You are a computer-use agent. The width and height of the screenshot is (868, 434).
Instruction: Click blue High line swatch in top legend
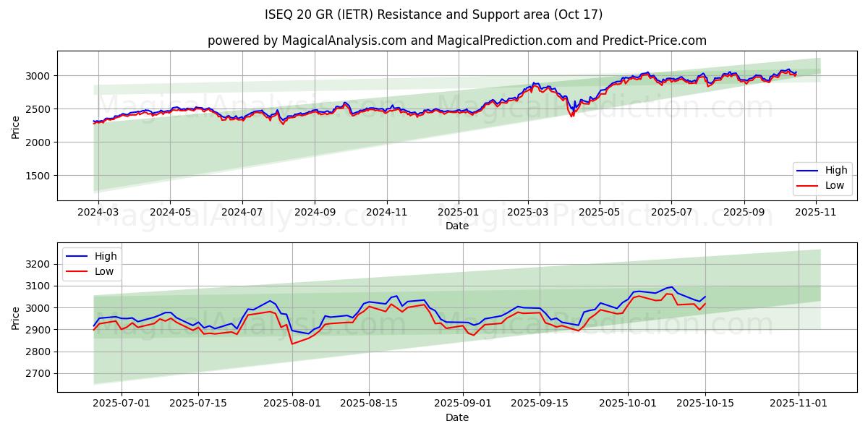tap(807, 171)
